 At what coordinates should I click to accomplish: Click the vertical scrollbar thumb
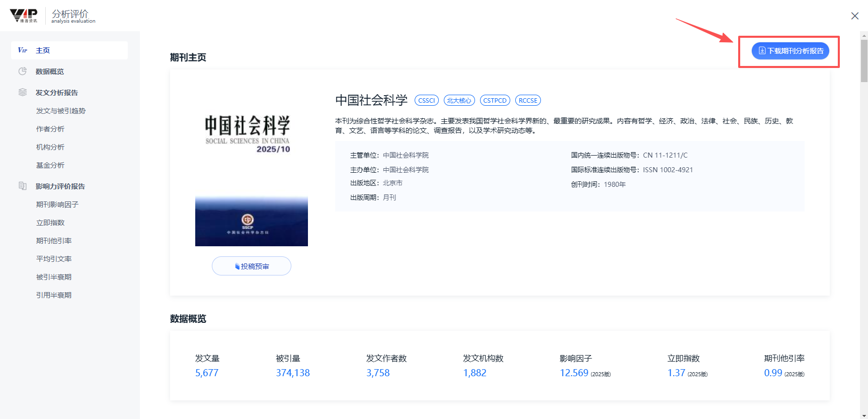click(864, 60)
